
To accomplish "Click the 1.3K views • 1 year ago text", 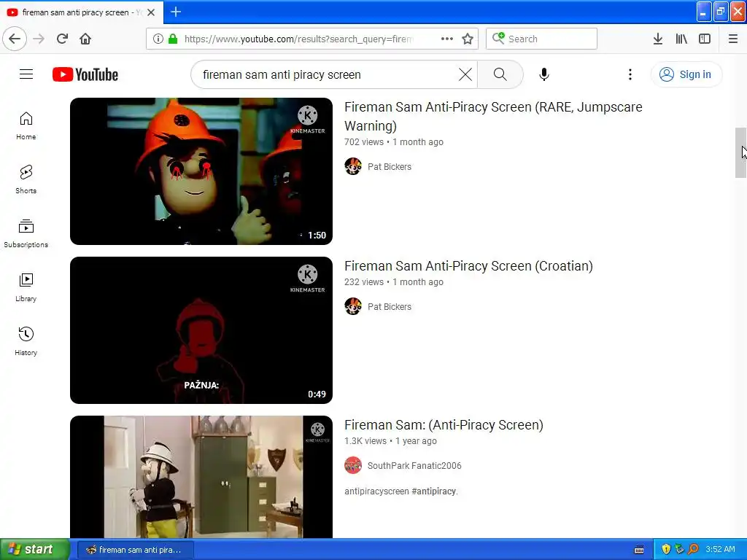I will click(x=390, y=441).
